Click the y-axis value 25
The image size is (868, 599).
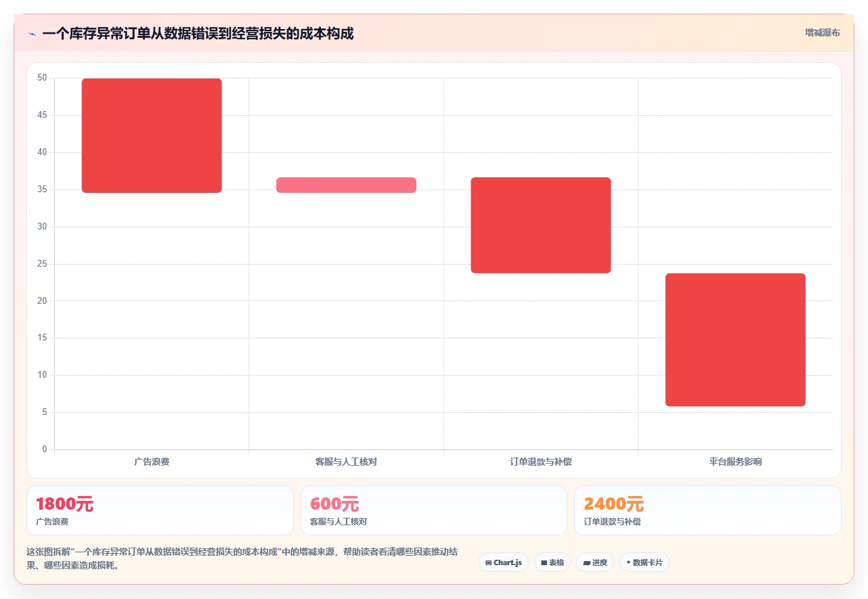coord(42,263)
